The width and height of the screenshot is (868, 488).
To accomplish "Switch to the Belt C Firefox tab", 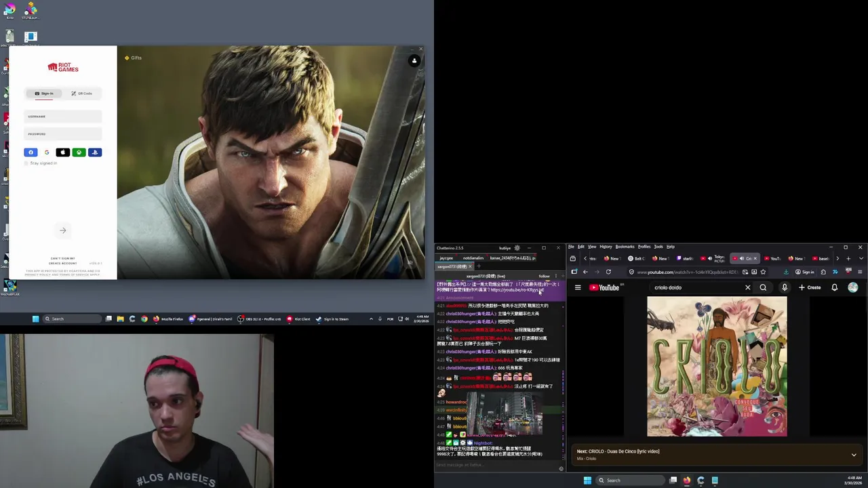I will pyautogui.click(x=636, y=258).
